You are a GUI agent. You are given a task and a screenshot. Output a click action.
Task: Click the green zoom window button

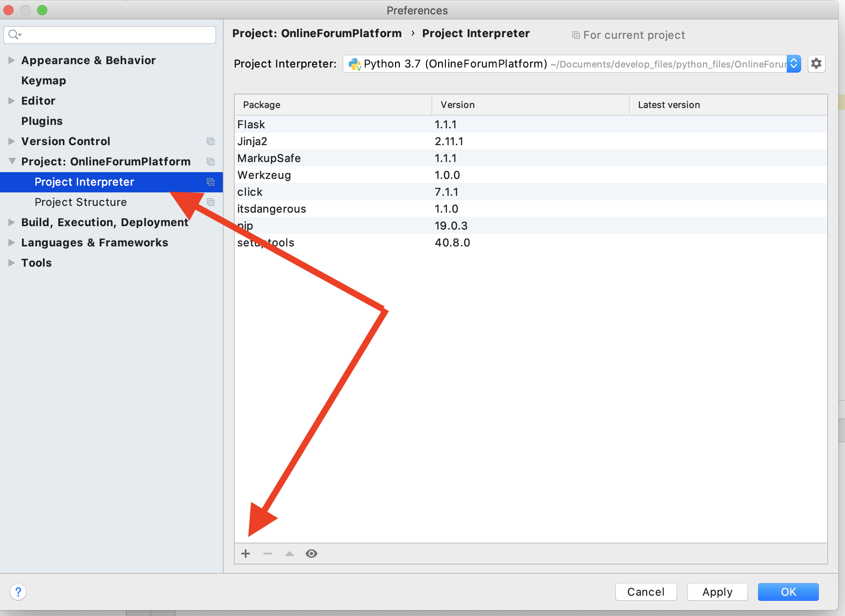tap(42, 10)
